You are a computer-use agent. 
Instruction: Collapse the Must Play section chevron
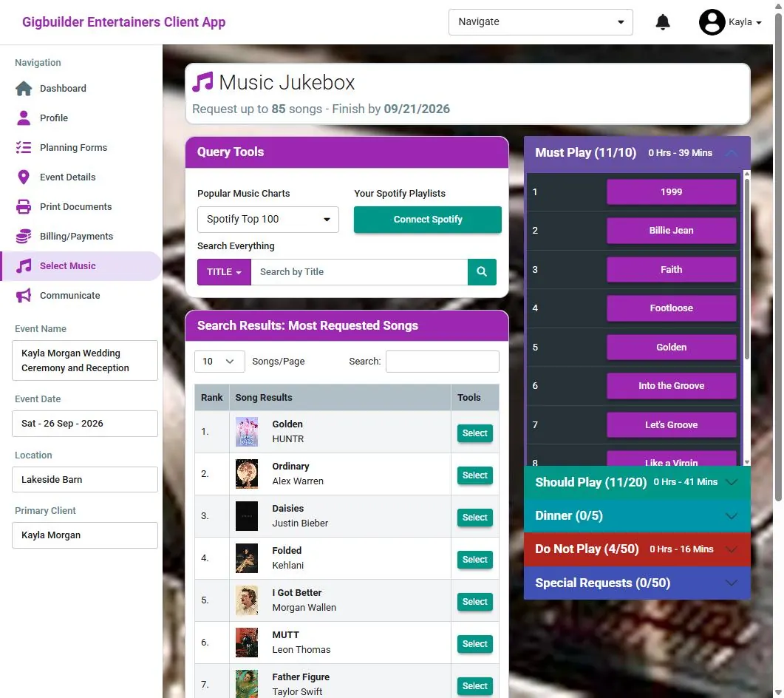(731, 152)
